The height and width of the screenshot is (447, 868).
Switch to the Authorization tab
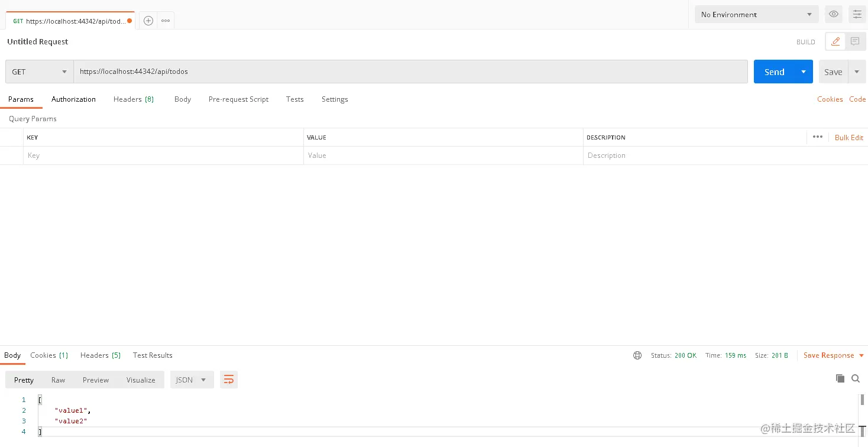click(x=73, y=99)
